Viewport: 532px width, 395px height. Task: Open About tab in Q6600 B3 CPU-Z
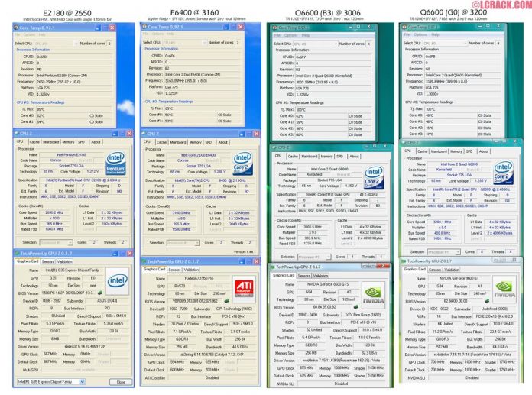click(354, 157)
